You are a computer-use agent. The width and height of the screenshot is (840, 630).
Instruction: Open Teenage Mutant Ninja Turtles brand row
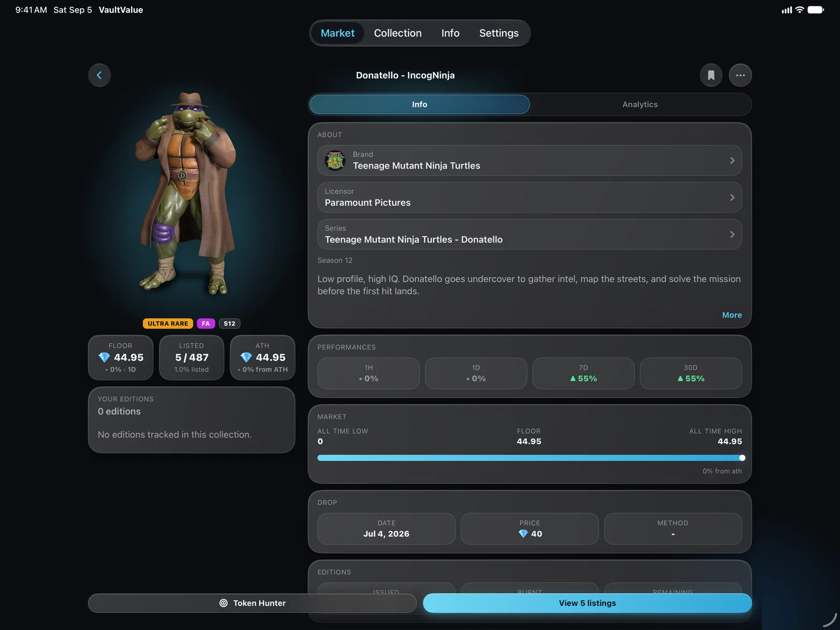pyautogui.click(x=530, y=161)
